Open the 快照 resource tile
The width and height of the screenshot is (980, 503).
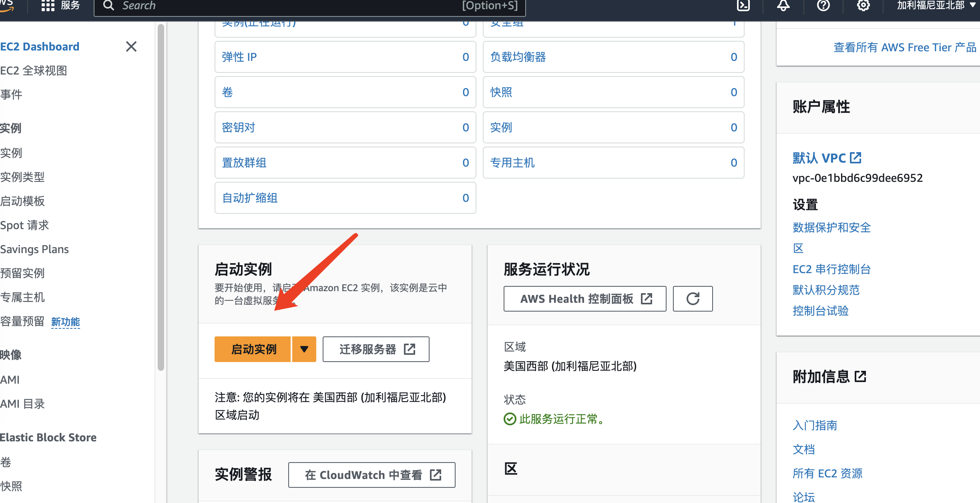click(613, 92)
